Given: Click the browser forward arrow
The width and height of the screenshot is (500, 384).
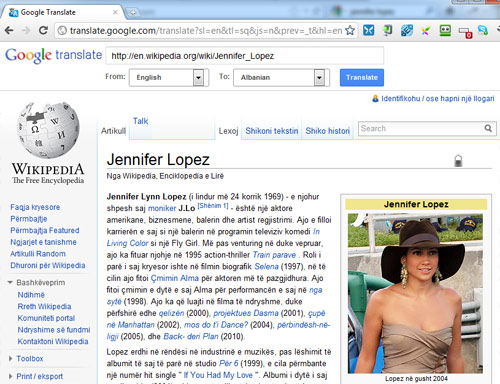Looking at the screenshot, I should 26,31.
